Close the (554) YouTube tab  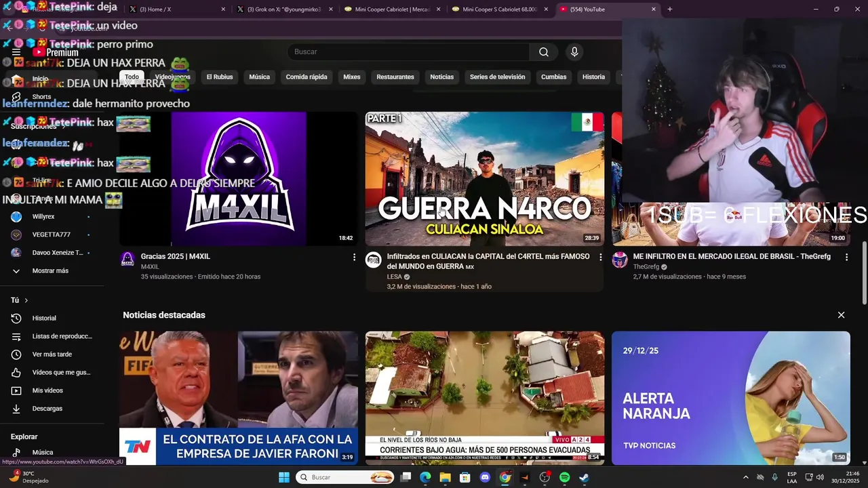pyautogui.click(x=654, y=9)
